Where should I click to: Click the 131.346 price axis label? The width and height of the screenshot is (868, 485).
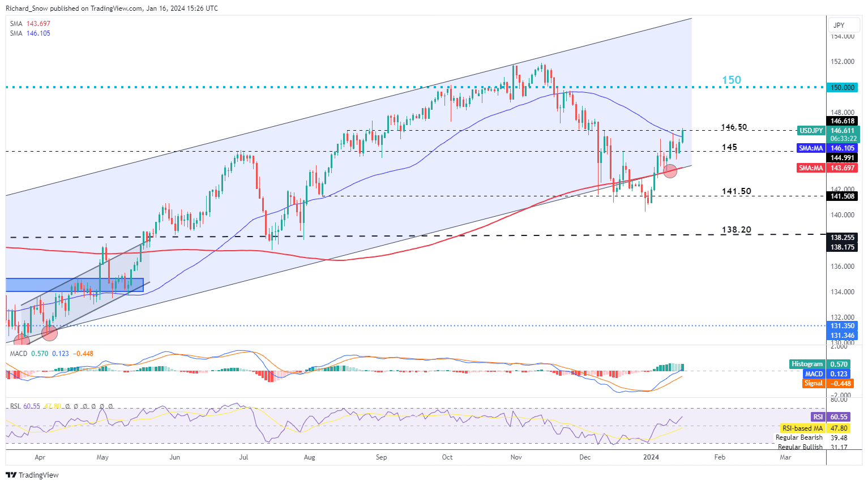[843, 336]
